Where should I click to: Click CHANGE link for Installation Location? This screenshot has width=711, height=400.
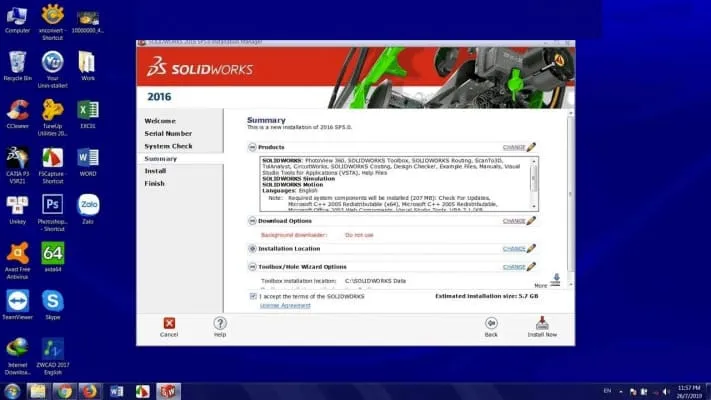[514, 249]
